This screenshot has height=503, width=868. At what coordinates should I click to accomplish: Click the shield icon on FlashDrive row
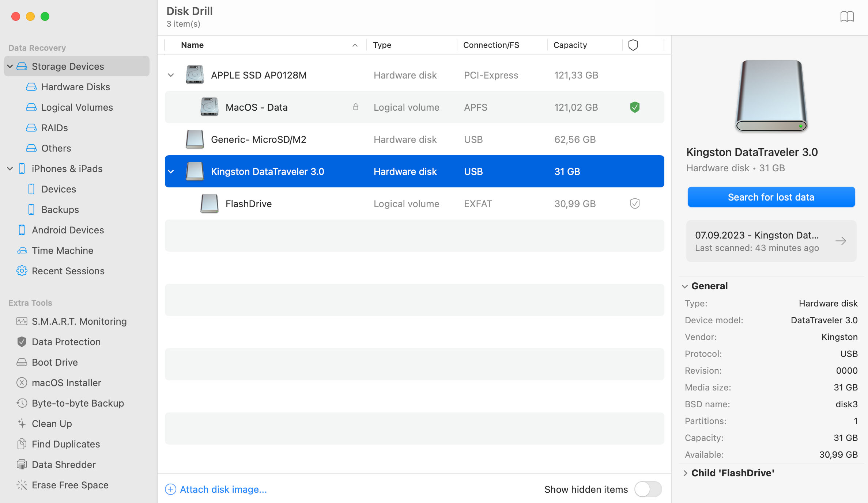click(x=634, y=203)
